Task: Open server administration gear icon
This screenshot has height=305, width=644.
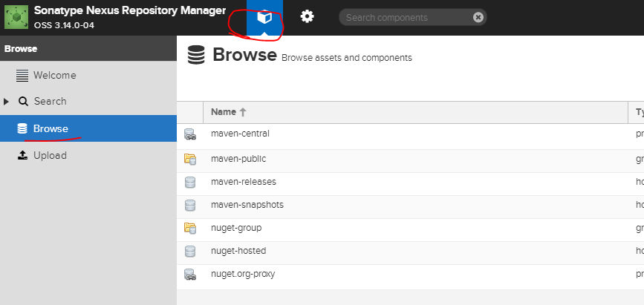Action: [x=307, y=17]
